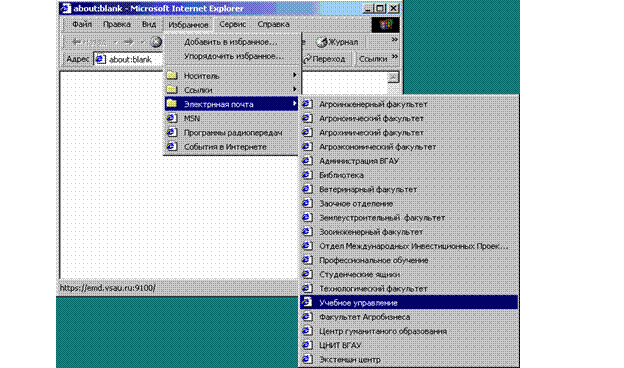Open the Библиотека mail link
Image resolution: width=624 pixels, height=368 pixels.
pos(409,175)
